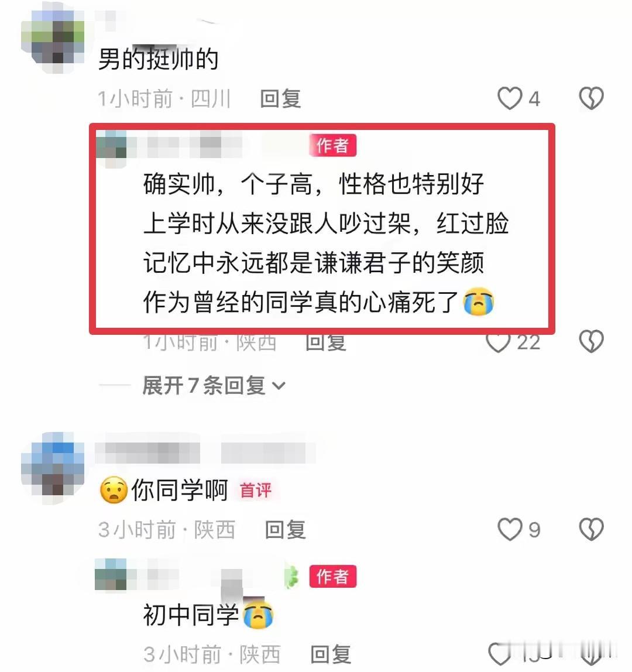Tap the 首评 tag beside "你同学啊"

pyautogui.click(x=255, y=491)
